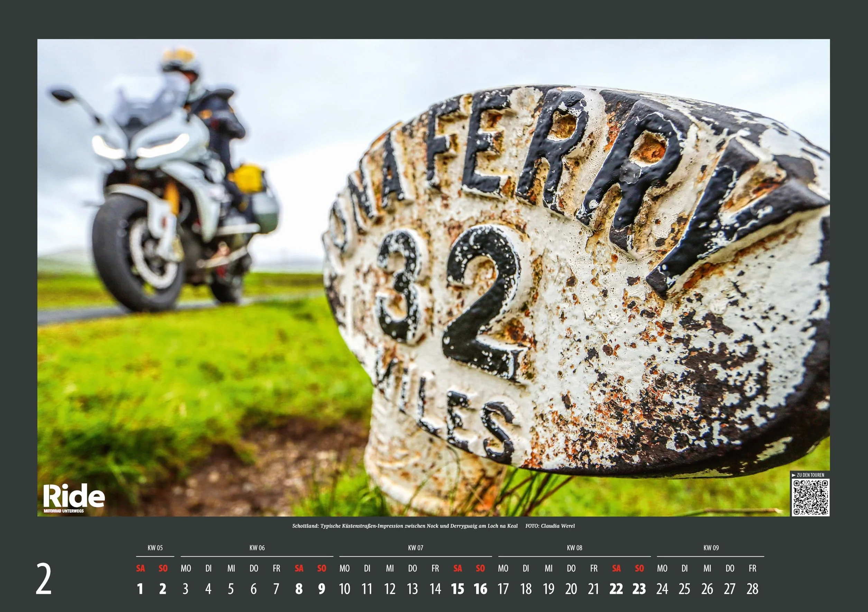868x612 pixels.
Task: Click the QR code in photo corner
Action: coord(811,497)
